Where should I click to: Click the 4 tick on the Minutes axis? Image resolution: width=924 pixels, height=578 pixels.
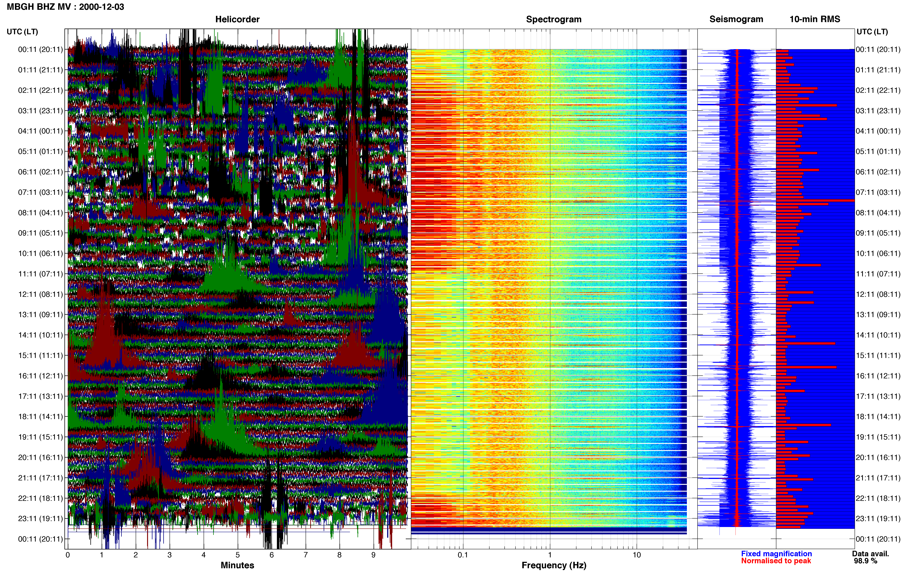pos(204,555)
